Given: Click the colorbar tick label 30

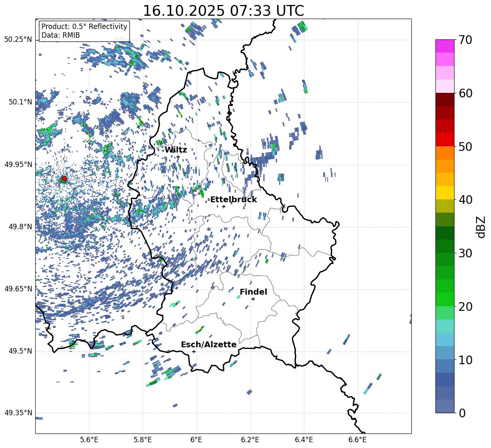Looking at the screenshot, I should coord(465,253).
